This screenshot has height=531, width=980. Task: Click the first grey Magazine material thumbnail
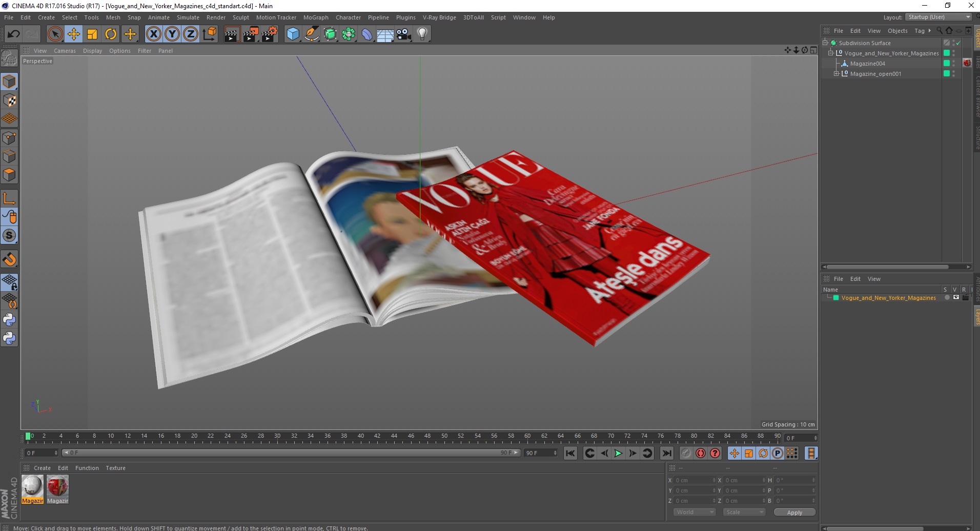click(x=32, y=486)
